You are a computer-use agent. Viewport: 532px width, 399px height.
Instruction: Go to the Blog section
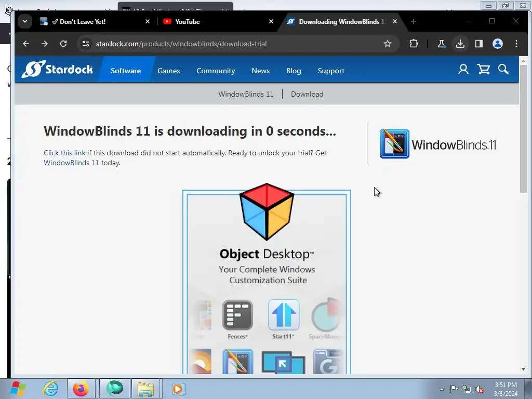[294, 71]
